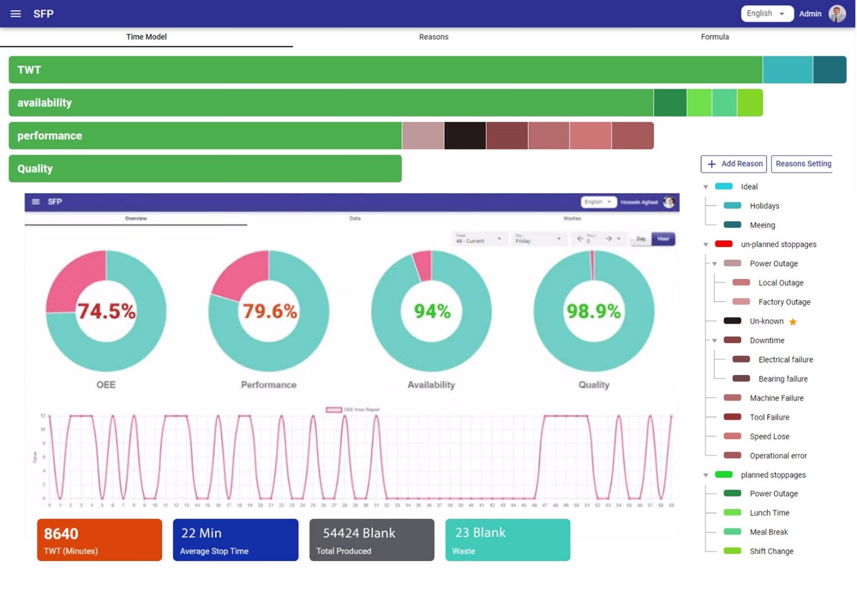Click the next hour arrow icon
857x616 pixels.
(609, 238)
